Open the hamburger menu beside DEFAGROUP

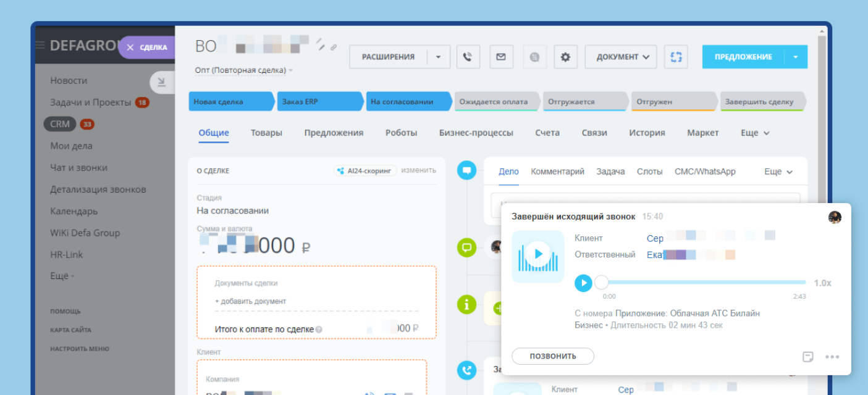coord(40,45)
